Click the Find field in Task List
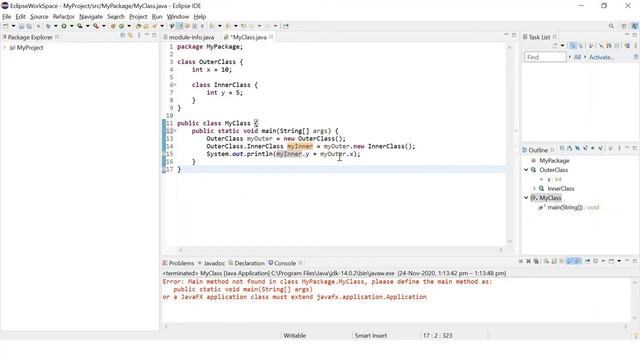The image size is (640, 360). point(545,57)
